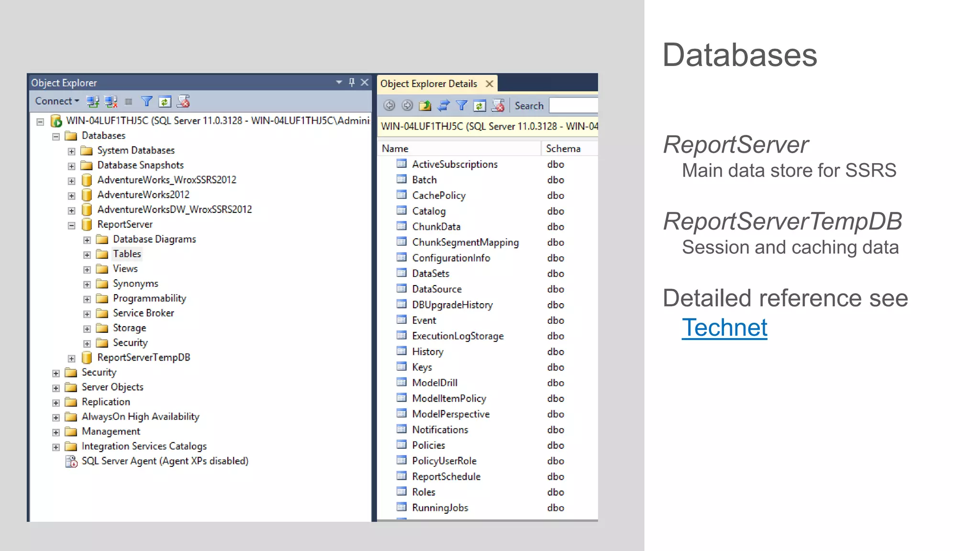
Task: Click ActiveSubscriptions table icon
Action: coord(401,164)
